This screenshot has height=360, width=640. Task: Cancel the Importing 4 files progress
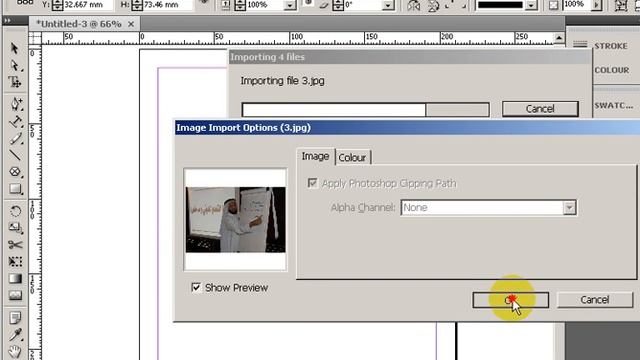(540, 109)
